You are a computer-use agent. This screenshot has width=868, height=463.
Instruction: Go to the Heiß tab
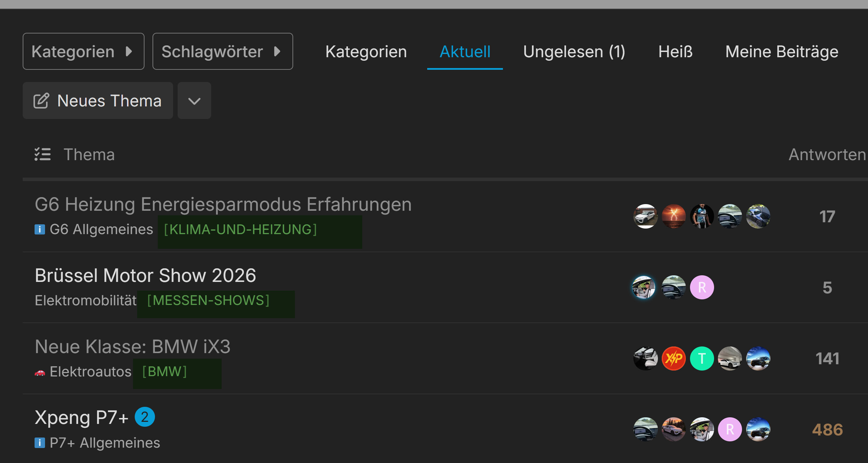pyautogui.click(x=675, y=52)
